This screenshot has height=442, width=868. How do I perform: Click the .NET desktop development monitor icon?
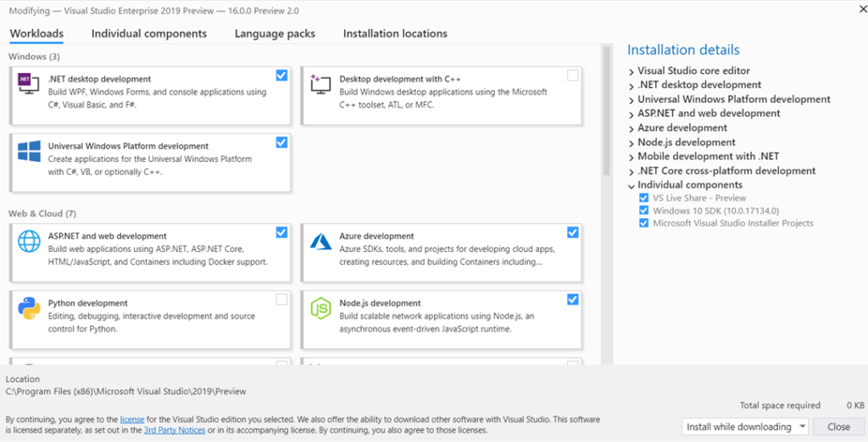29,84
